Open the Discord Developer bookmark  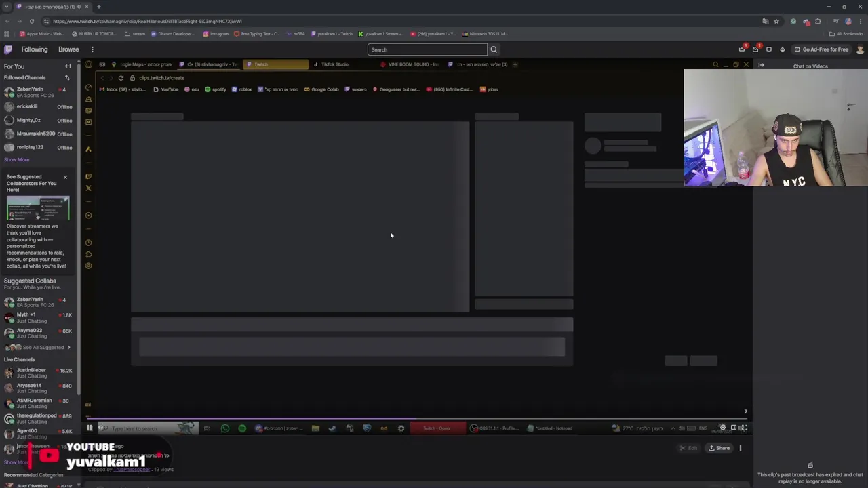172,34
